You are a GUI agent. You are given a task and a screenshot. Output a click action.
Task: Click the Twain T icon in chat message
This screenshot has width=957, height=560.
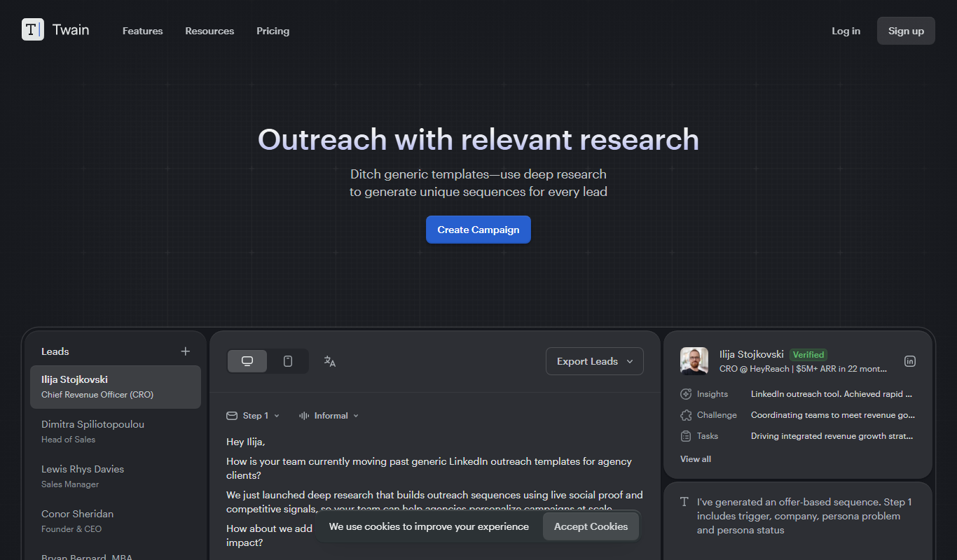point(684,502)
